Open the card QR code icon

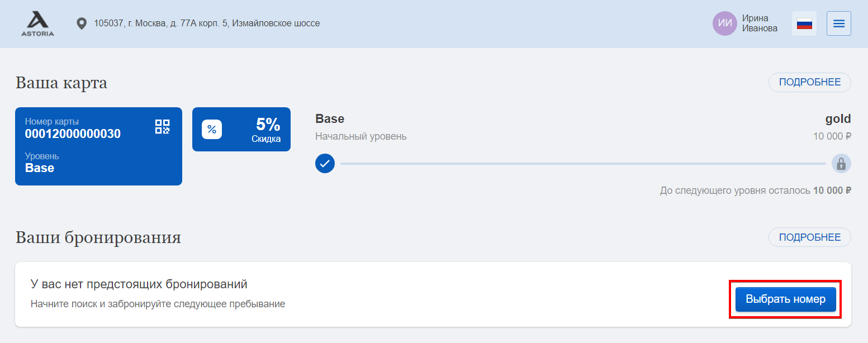[162, 126]
